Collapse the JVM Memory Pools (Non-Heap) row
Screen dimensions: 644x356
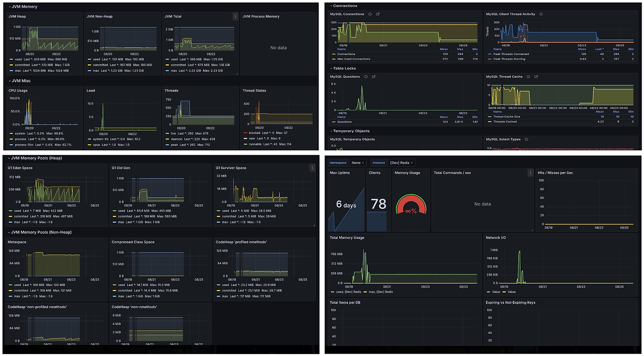[x=39, y=232]
